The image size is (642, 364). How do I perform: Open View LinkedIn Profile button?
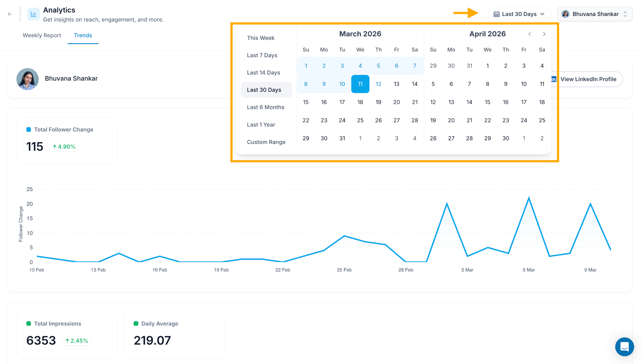[x=586, y=79]
